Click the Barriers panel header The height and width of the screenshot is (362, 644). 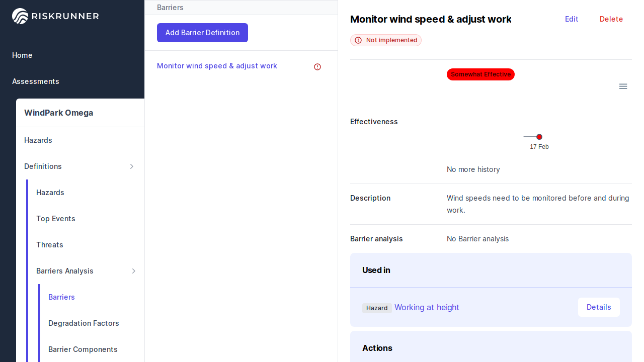[x=170, y=8]
